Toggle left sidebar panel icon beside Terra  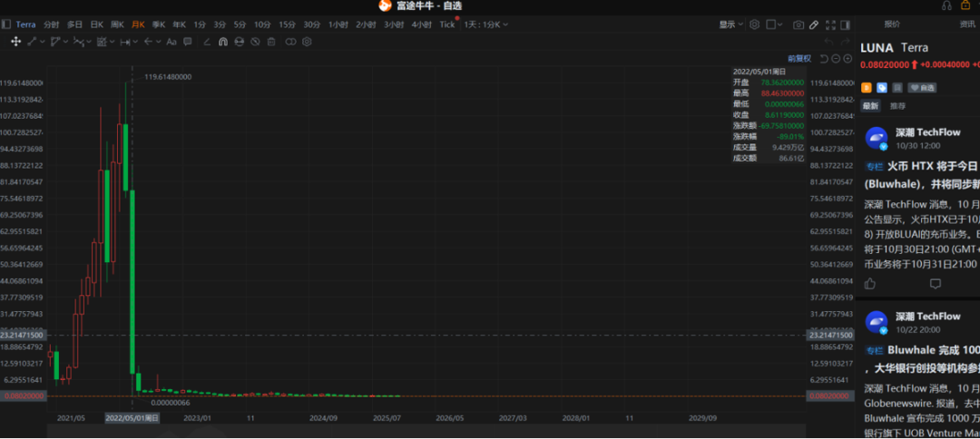6,24
